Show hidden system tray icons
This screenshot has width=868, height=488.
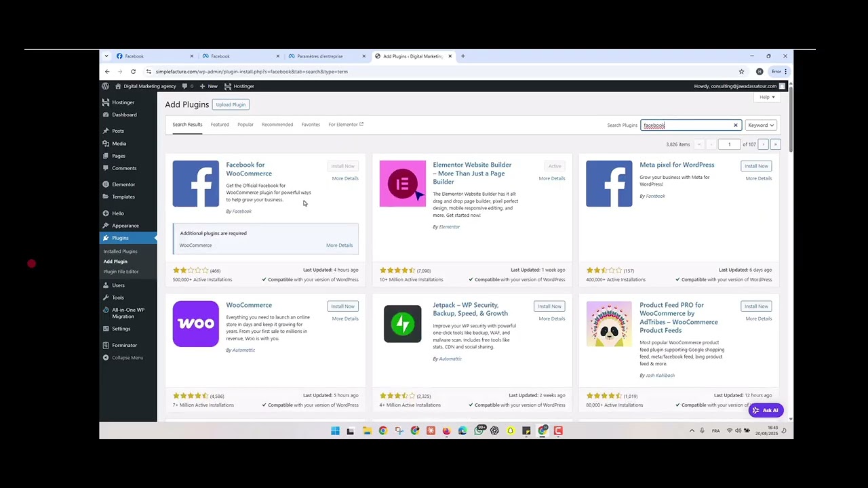(692, 431)
